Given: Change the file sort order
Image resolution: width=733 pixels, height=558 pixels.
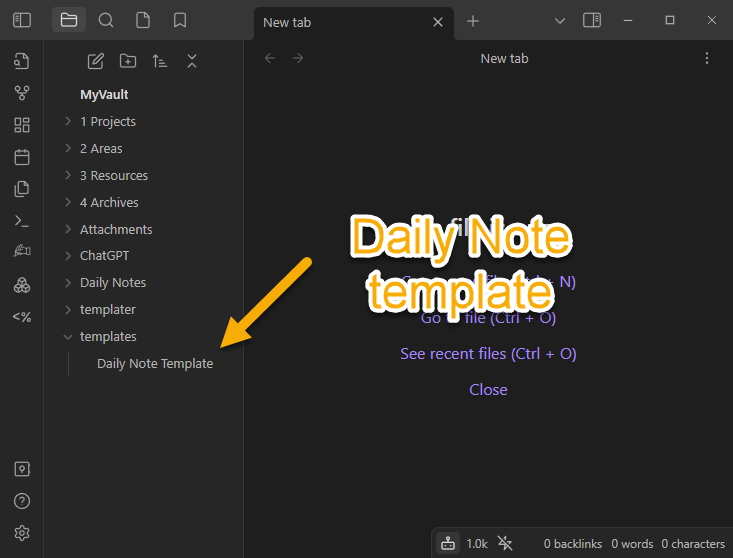Looking at the screenshot, I should pos(160,61).
